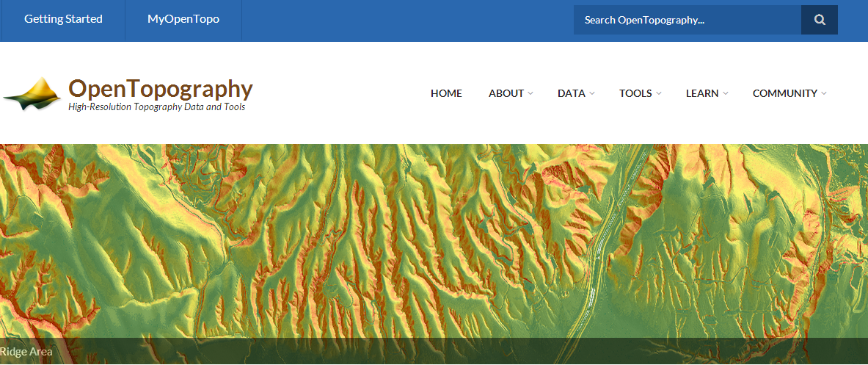Open the LEARN menu
The image size is (868, 365).
pos(702,93)
